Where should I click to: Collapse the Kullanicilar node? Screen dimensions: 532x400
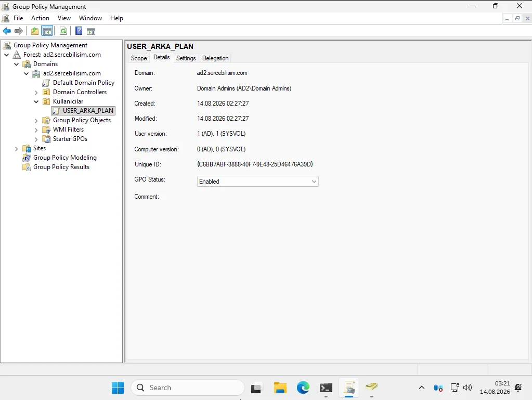click(36, 102)
